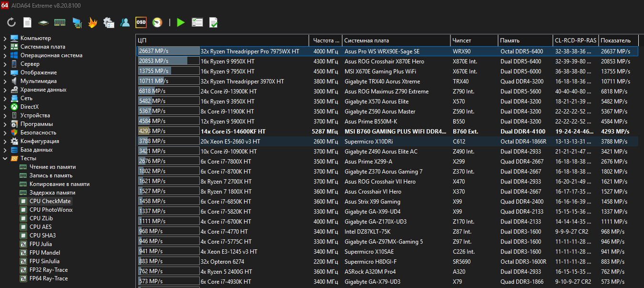The height and width of the screenshot is (288, 644).
Task: Open the Программы category
Action: [x=37, y=124]
